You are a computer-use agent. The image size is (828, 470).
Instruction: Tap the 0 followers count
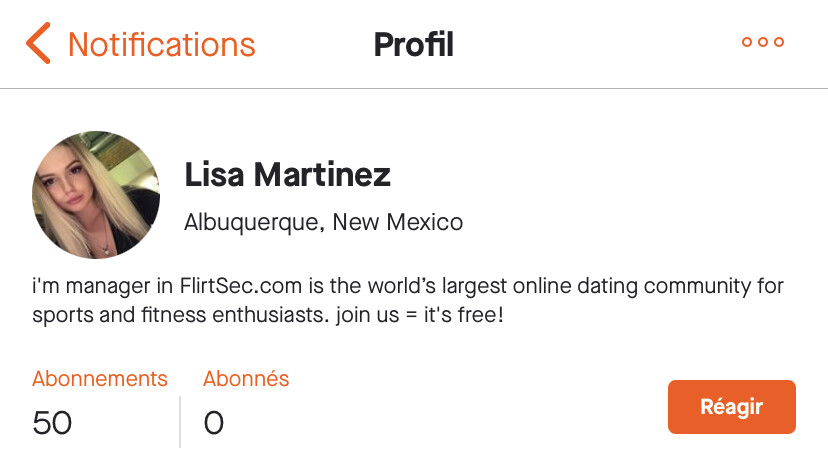[x=213, y=423]
